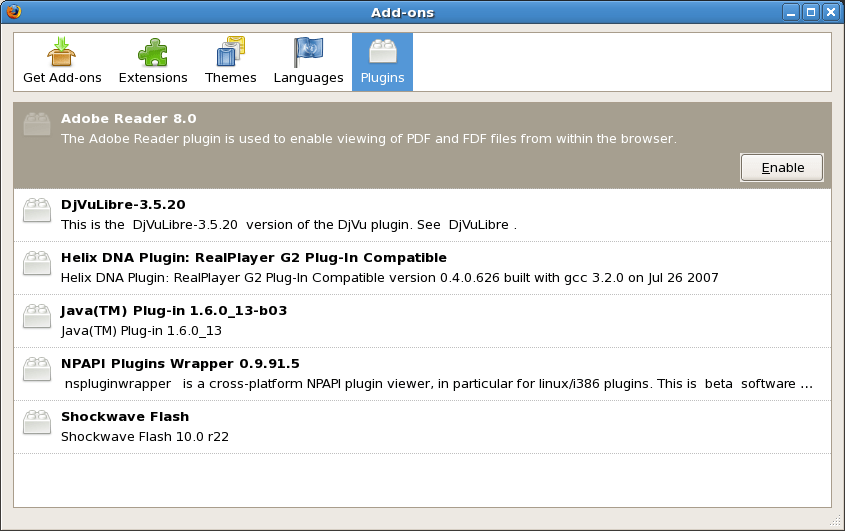Click the Java(TM) Plug-in 1.6.0_13 description

(x=141, y=330)
